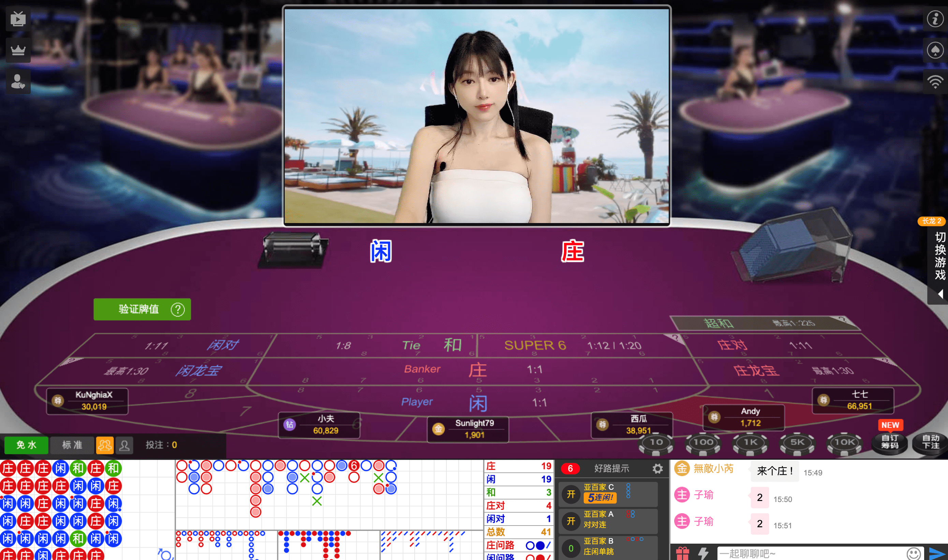Click player seat KuNghiaX
The image size is (948, 560).
click(x=87, y=401)
